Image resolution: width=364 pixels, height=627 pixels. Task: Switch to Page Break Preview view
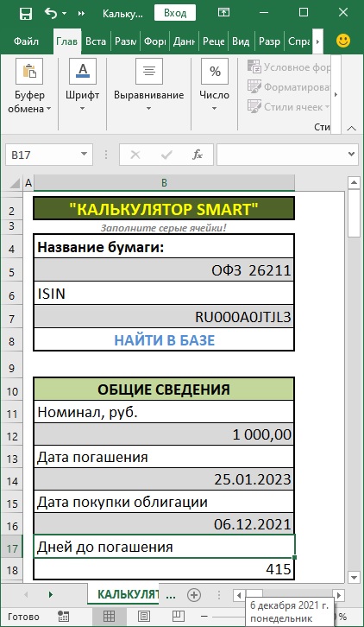click(179, 616)
